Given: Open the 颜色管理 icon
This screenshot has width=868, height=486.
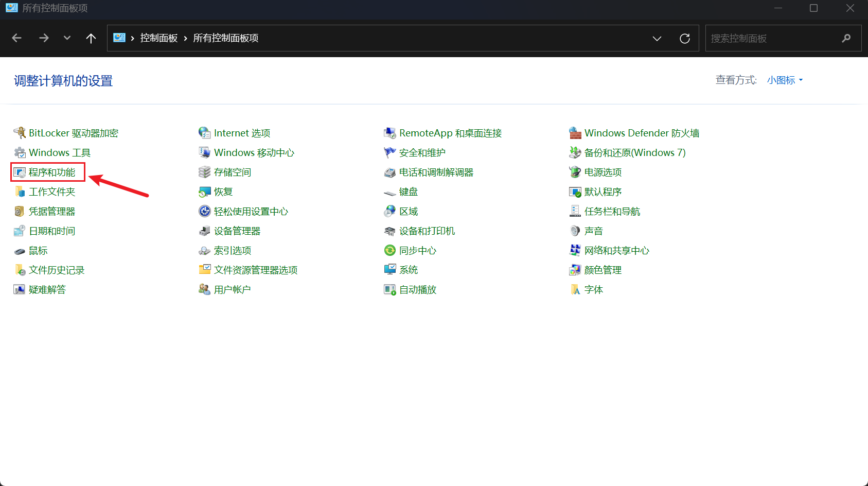Looking at the screenshot, I should [x=575, y=270].
